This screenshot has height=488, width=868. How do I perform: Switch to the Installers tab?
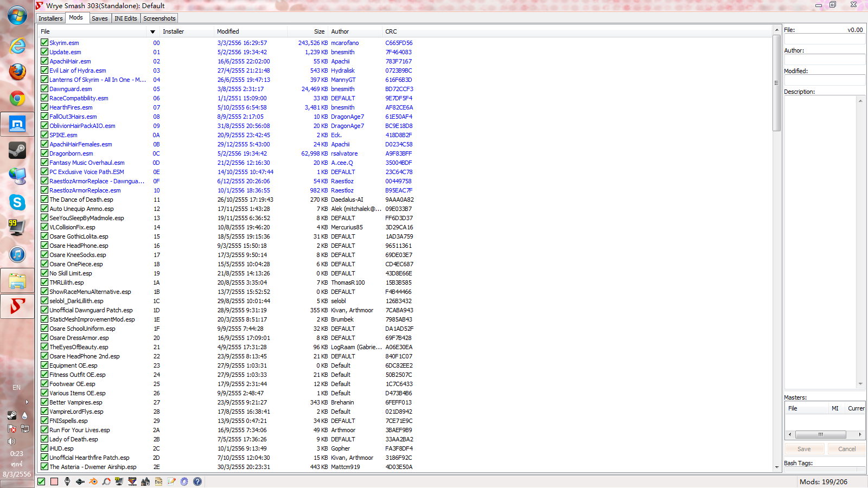(50, 18)
